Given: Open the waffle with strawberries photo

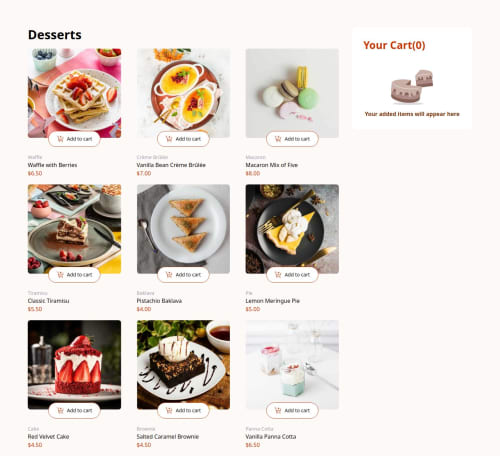Looking at the screenshot, I should (x=74, y=93).
